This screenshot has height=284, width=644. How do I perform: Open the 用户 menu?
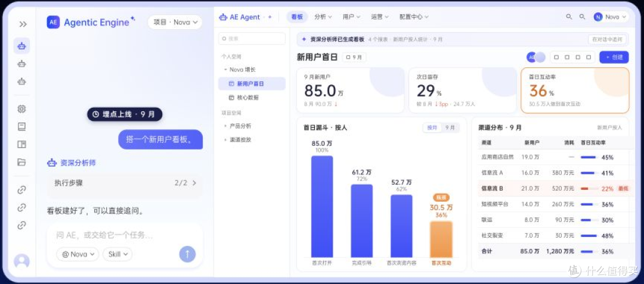pos(351,17)
